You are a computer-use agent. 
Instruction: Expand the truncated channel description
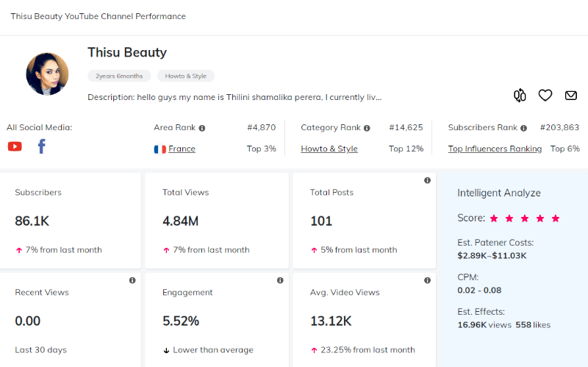click(234, 97)
